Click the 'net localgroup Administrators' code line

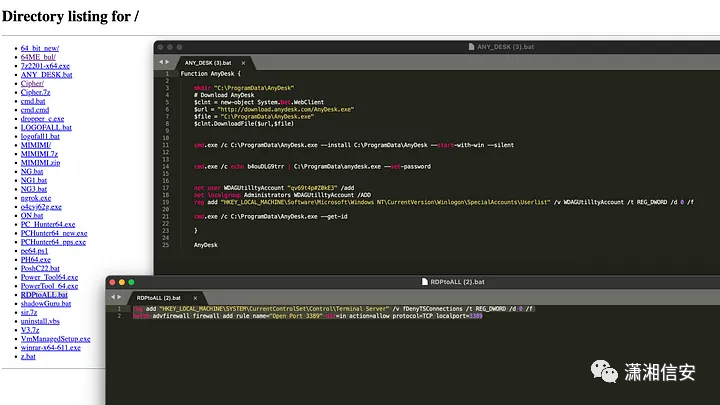[x=282, y=195]
